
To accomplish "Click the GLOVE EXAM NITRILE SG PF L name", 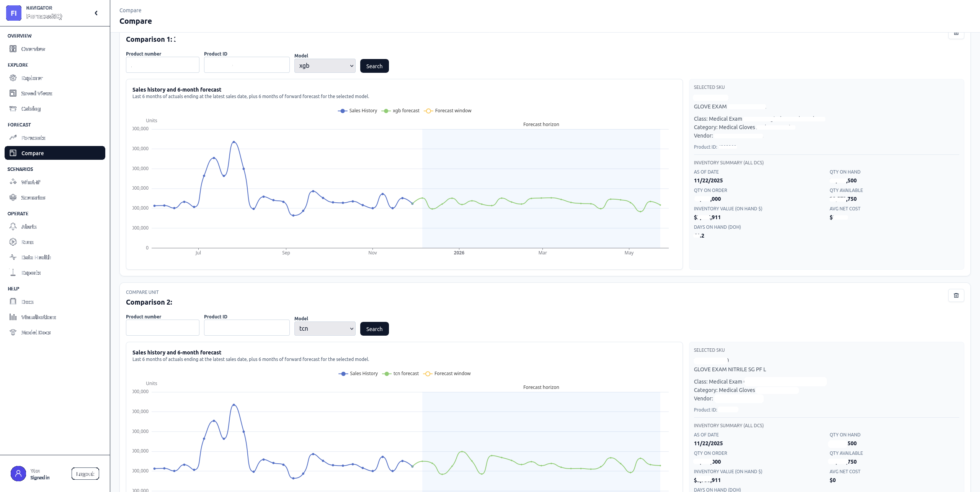I will (x=730, y=369).
